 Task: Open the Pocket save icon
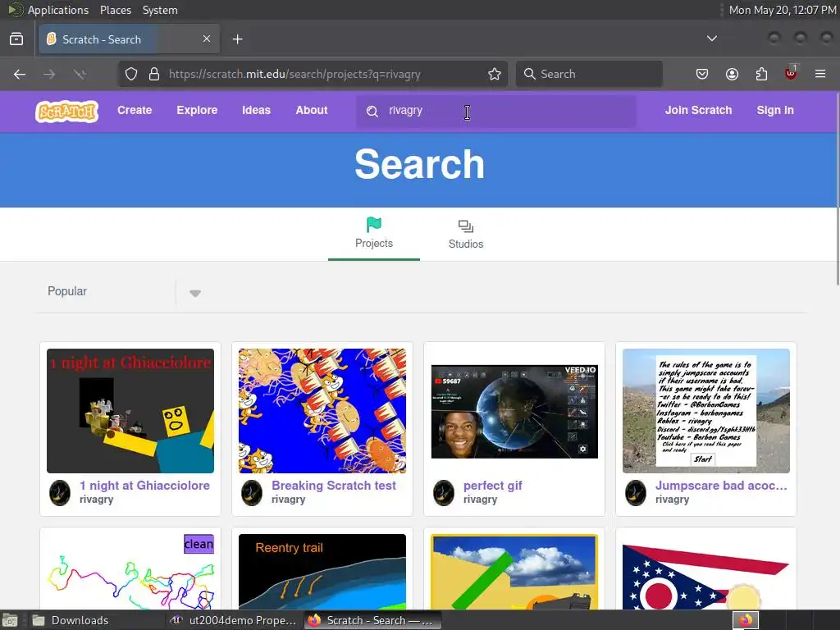pyautogui.click(x=702, y=74)
